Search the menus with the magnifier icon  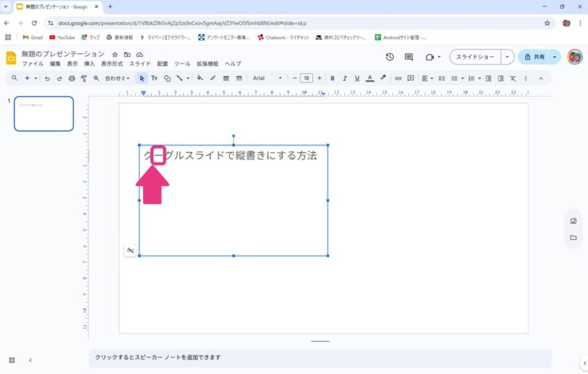(x=14, y=79)
